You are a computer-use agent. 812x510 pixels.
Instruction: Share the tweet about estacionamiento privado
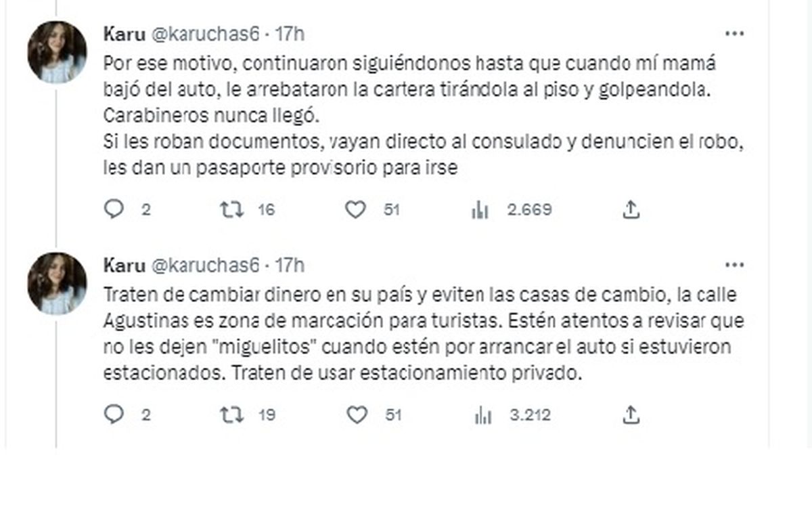click(630, 415)
